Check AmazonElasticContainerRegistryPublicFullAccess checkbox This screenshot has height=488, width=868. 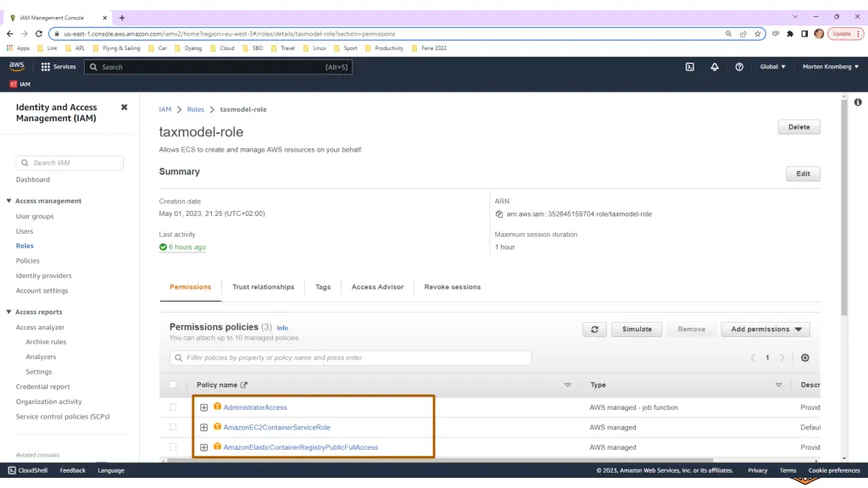173,447
